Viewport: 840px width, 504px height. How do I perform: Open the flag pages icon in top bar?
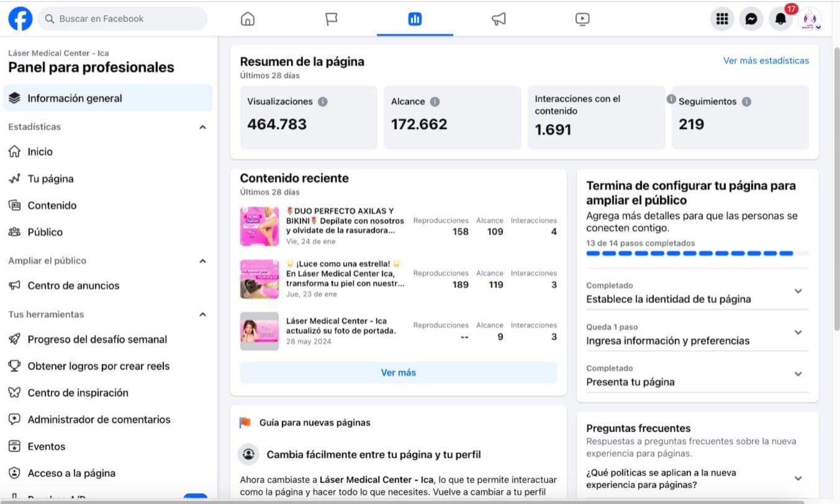click(332, 19)
